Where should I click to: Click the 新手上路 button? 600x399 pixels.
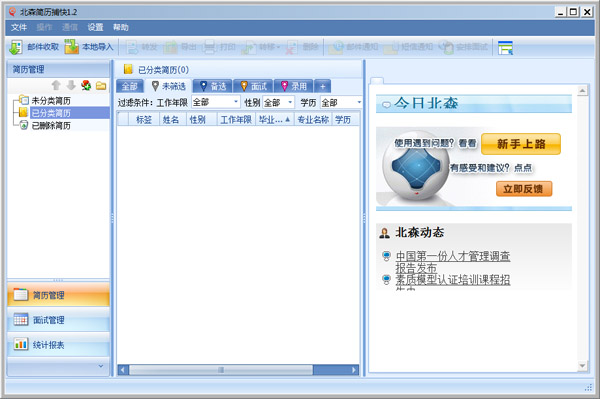[521, 144]
